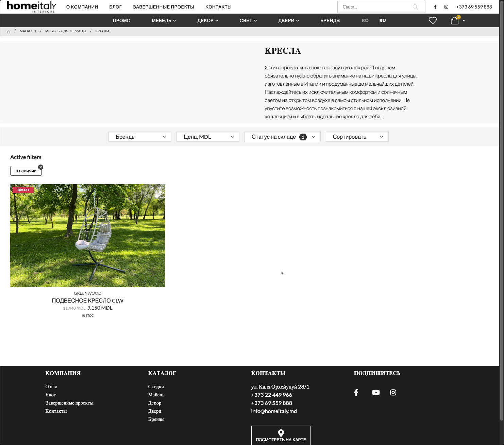
Task: Click footer link Завершенные проекты
Action: point(69,403)
